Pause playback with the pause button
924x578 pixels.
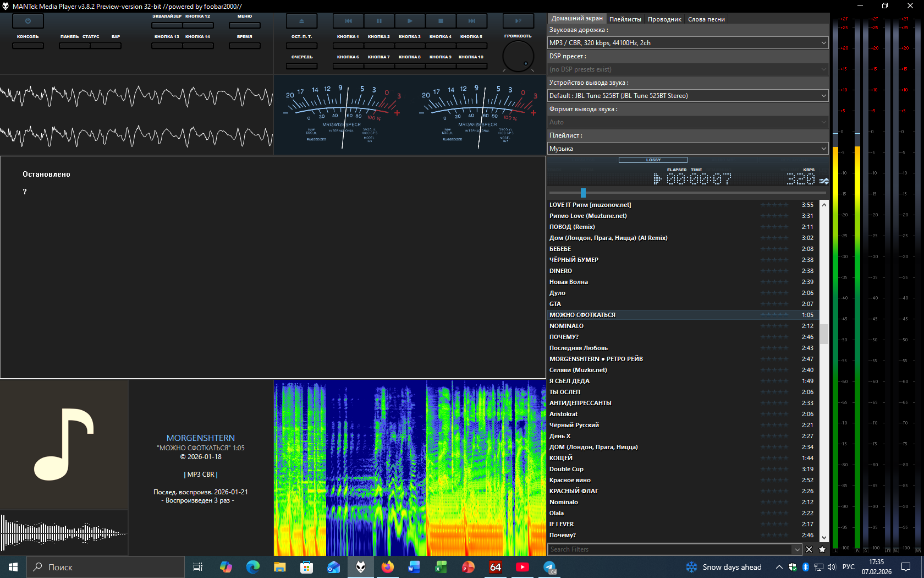coord(379,21)
